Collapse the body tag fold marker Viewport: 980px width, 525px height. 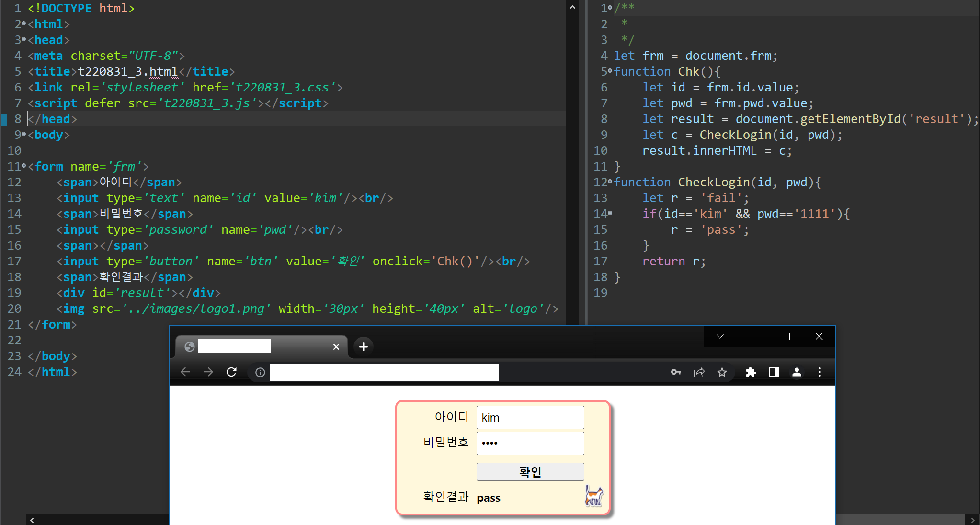[24, 135]
